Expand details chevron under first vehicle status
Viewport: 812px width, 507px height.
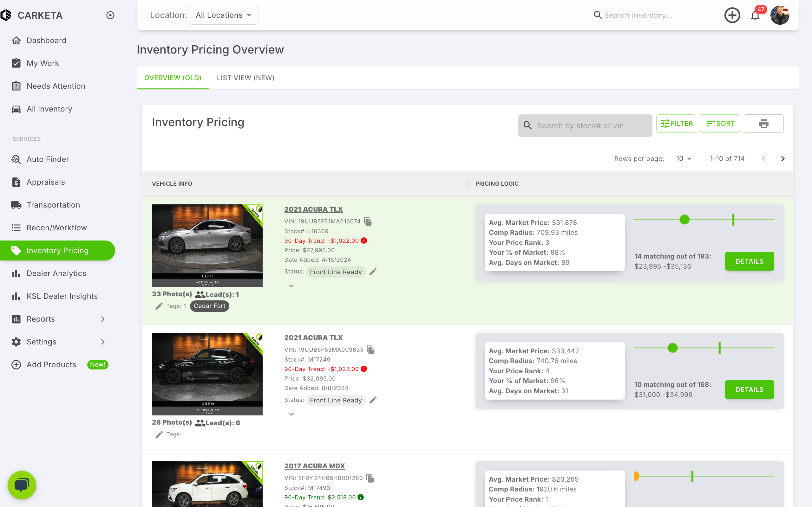pos(291,286)
